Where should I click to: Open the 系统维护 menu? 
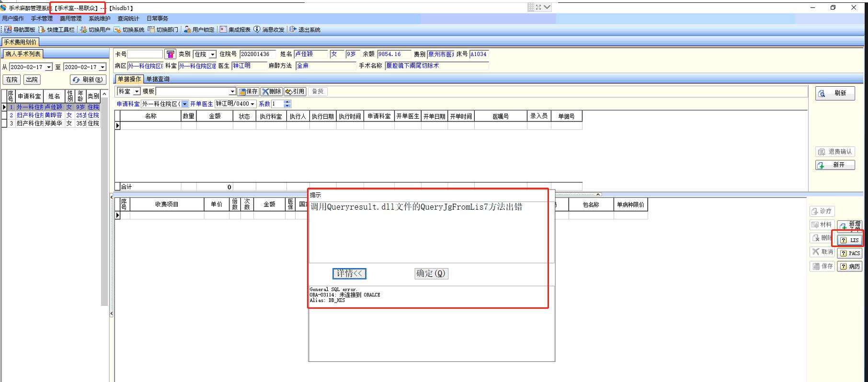[100, 19]
